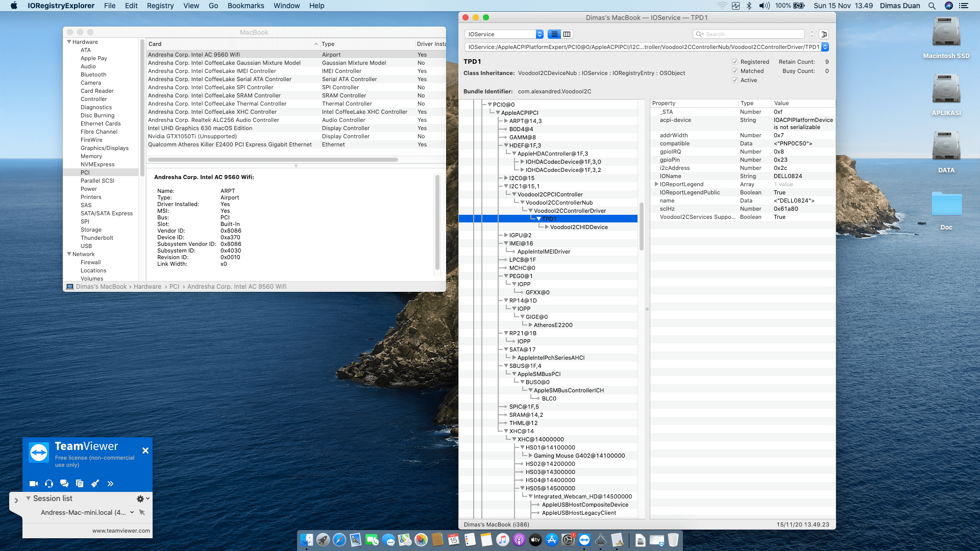This screenshot has height=551, width=980.
Task: Open TeamViewer from the Dock
Action: pos(584,539)
